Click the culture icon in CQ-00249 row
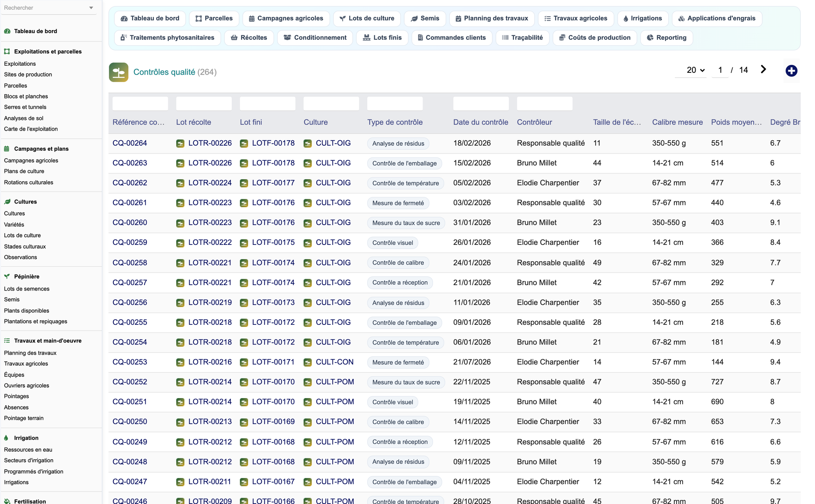Screen dimensions: 815x504 click(x=307, y=442)
